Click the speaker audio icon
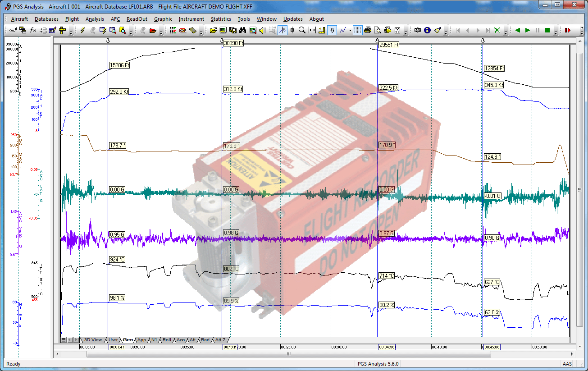 click(261, 30)
